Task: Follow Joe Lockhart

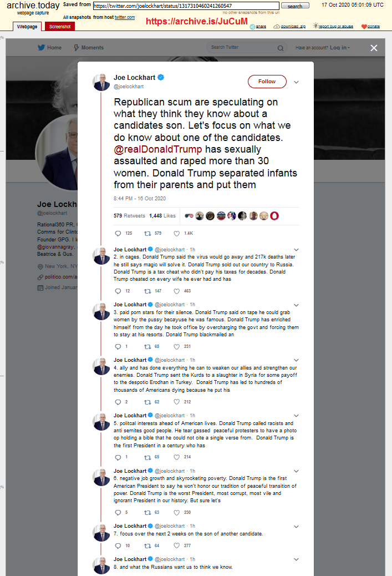Action: 267,82
